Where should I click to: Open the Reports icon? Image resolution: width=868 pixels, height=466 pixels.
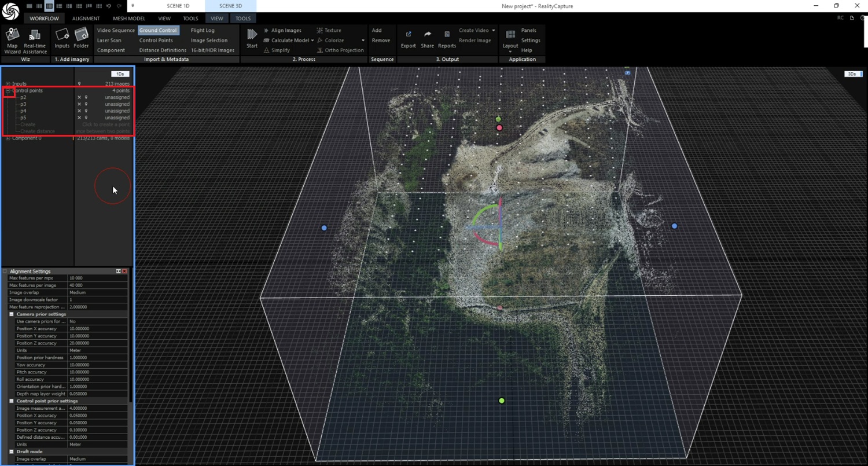(x=447, y=35)
